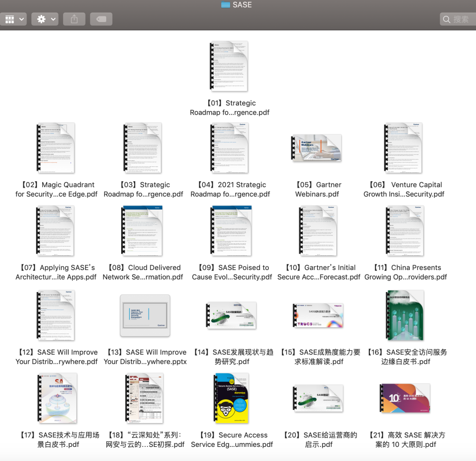Click file name '【08】Cloud Delivered Network Se...rmation.pdf'
Image resolution: width=476 pixels, height=461 pixels.
(143, 272)
